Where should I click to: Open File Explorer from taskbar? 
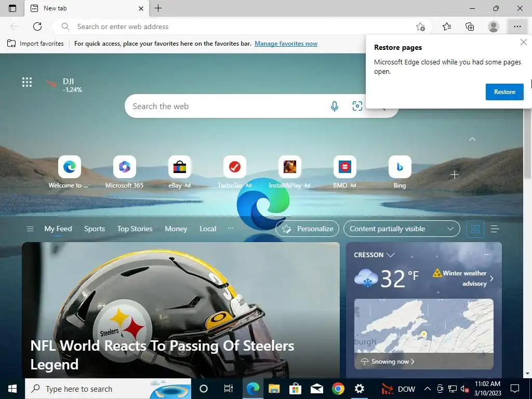point(274,389)
